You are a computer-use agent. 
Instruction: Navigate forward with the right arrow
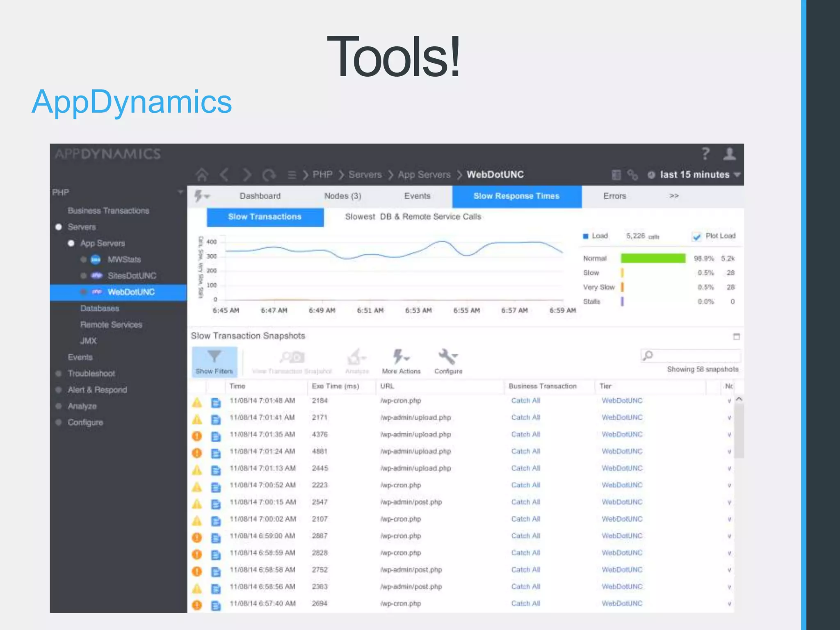(x=247, y=175)
